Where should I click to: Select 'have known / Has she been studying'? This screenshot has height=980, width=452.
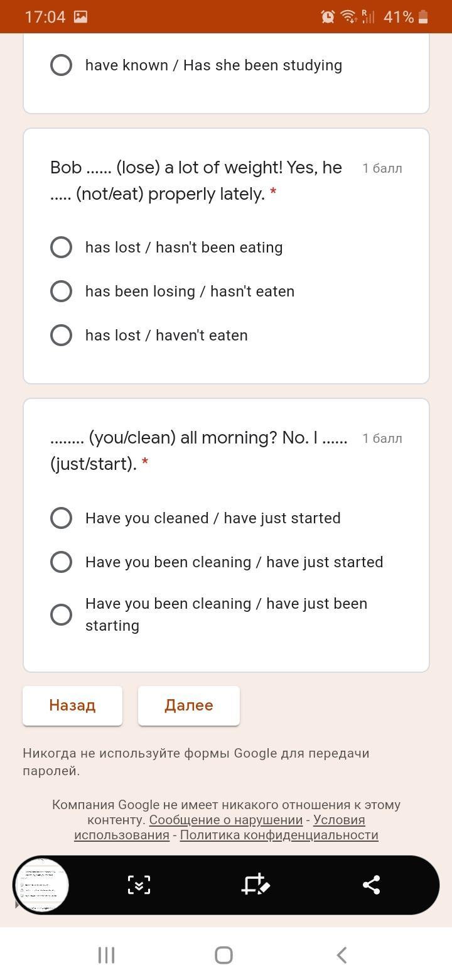[x=61, y=65]
